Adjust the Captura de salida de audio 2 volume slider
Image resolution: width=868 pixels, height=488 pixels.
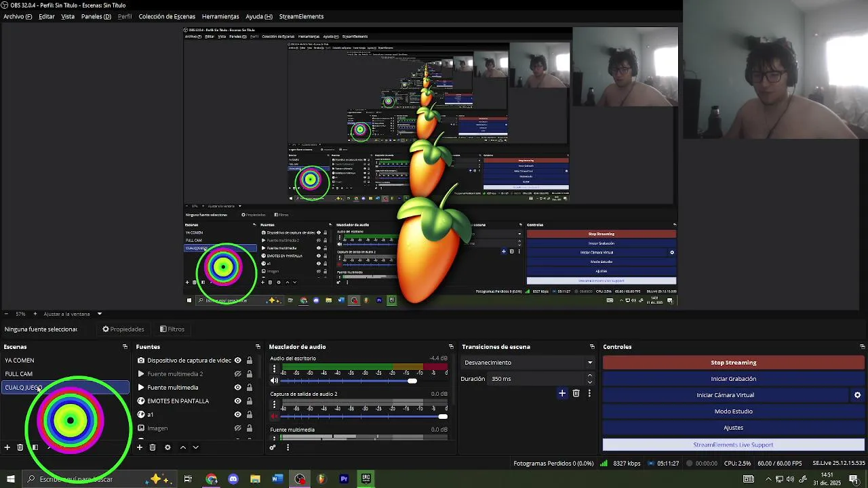click(443, 416)
